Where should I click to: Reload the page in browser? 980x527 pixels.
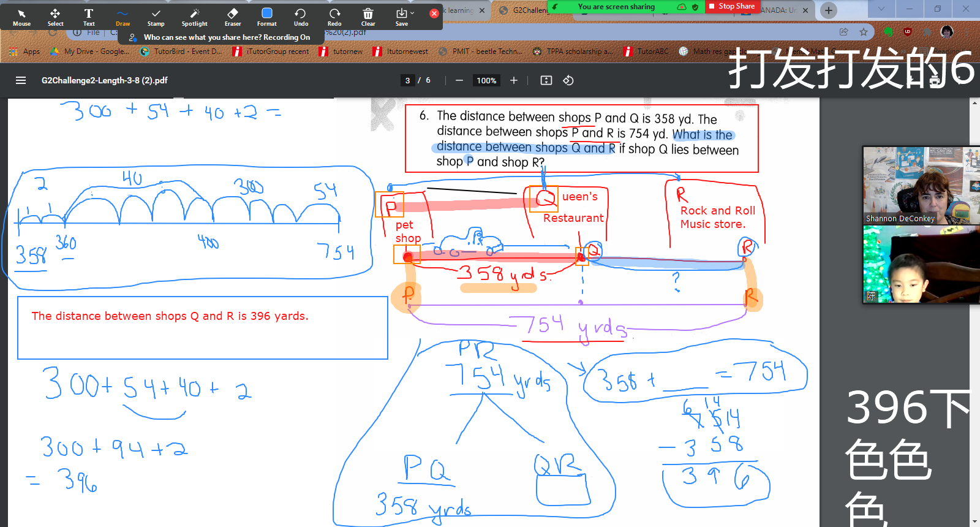point(53,32)
